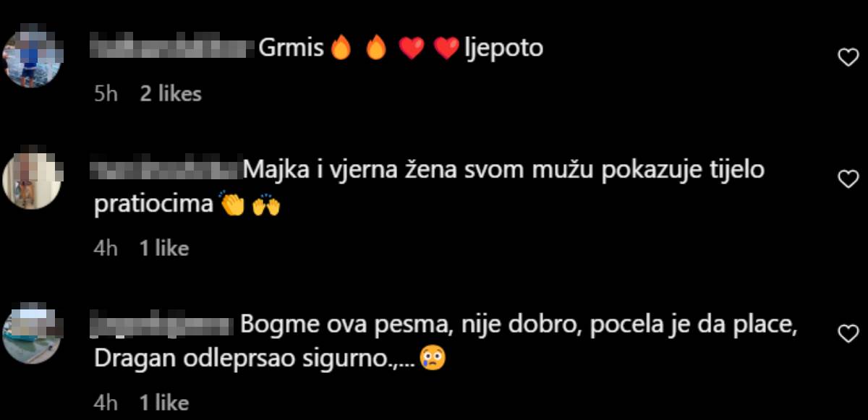Click the raised hands emoji
Screen dimensions: 868x420
tap(266, 206)
